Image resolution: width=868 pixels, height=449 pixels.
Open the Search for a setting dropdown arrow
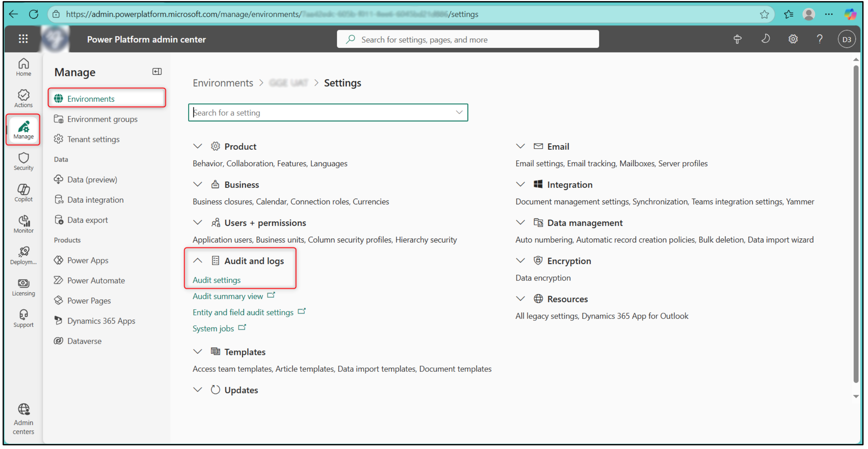coord(459,112)
